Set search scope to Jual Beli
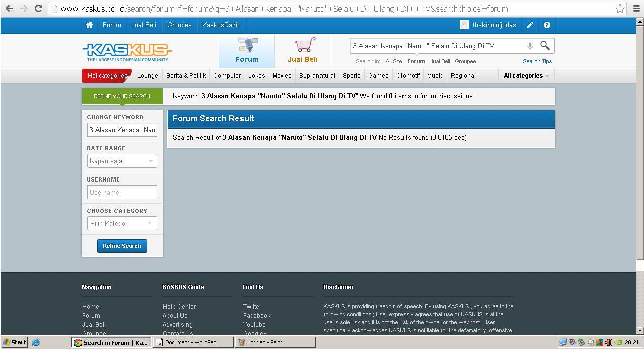Image resolution: width=644 pixels, height=362 pixels. pos(440,61)
